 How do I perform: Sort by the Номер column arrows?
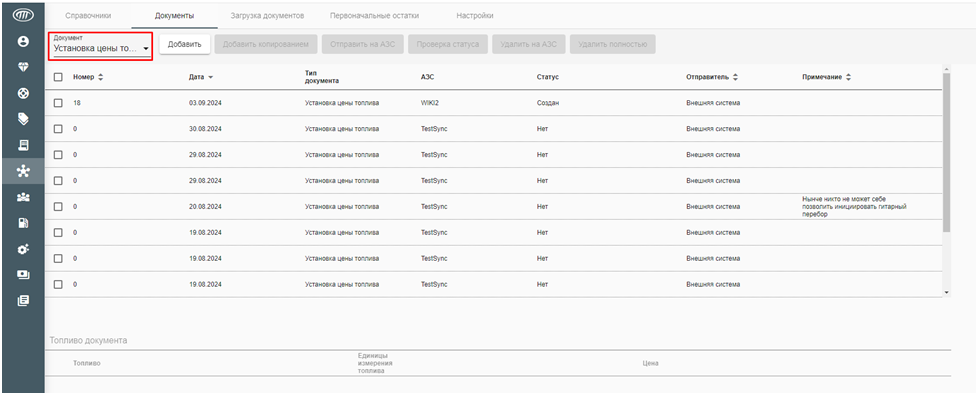(100, 77)
